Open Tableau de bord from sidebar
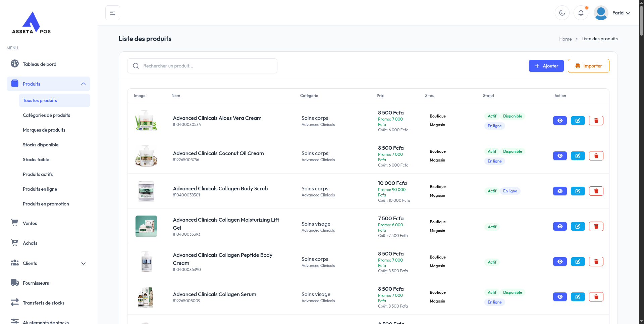 [x=39, y=64]
